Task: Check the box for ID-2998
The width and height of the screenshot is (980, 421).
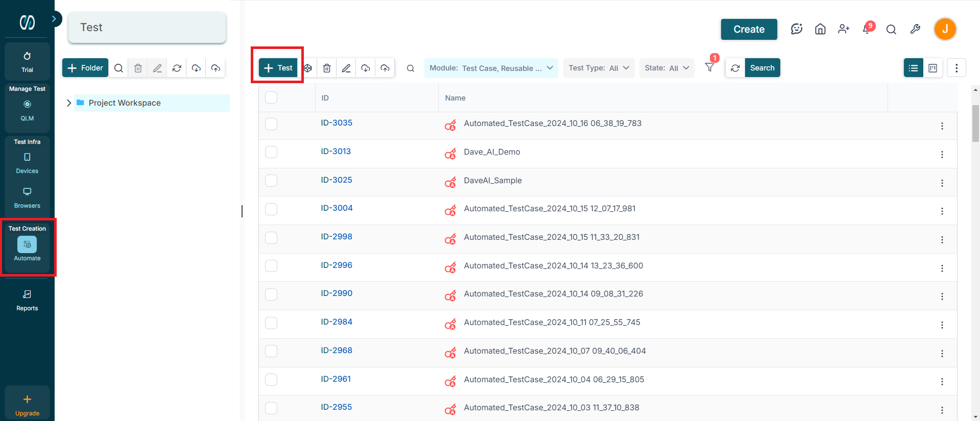Action: tap(271, 238)
